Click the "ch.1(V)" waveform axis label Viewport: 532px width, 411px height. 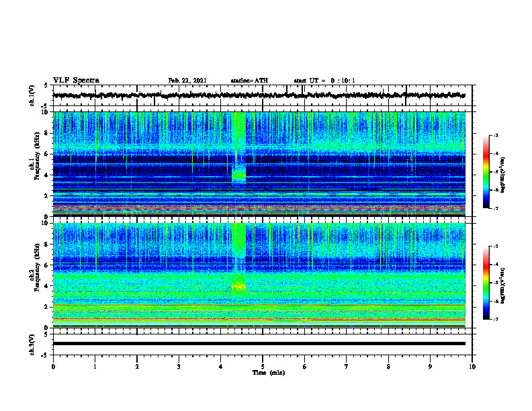(x=32, y=95)
